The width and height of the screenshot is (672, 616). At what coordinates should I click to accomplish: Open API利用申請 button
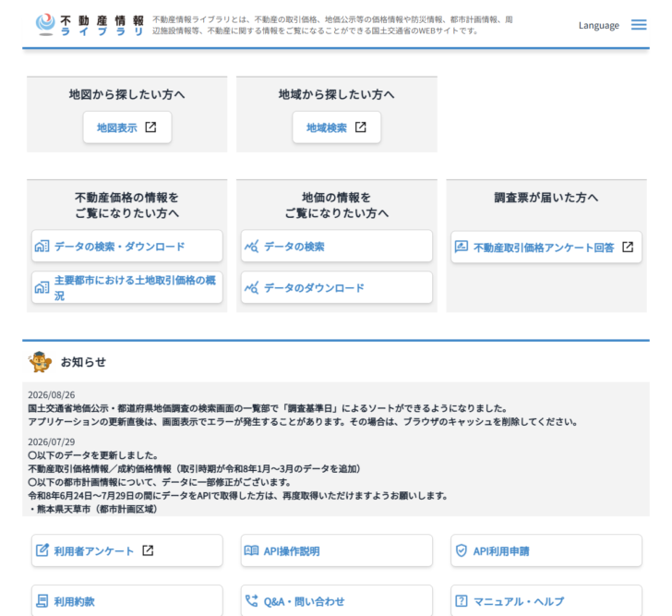pos(546,550)
